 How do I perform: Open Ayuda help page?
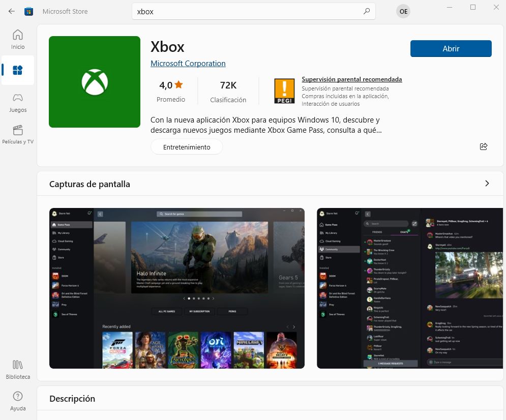click(18, 401)
